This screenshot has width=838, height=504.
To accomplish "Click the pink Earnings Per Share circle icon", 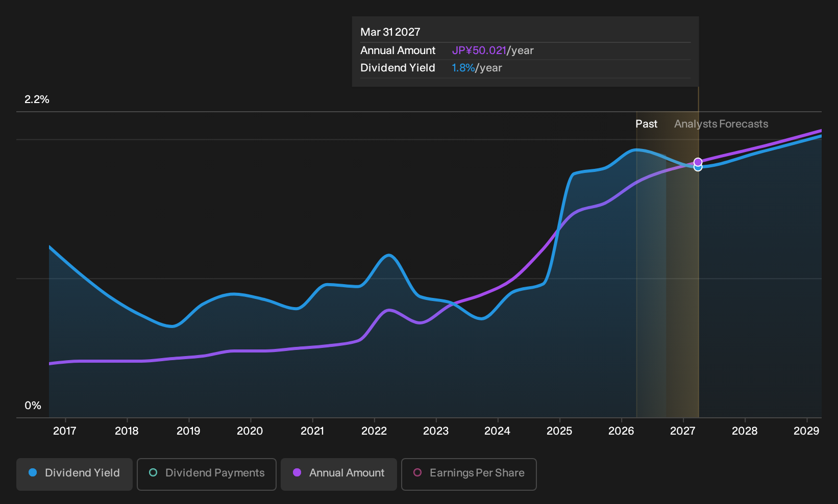I will 417,473.
